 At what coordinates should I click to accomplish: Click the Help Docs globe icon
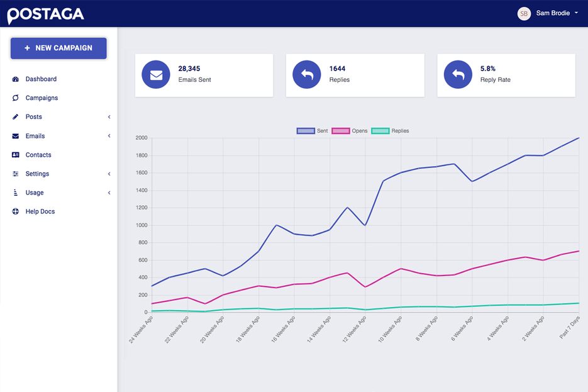point(15,211)
